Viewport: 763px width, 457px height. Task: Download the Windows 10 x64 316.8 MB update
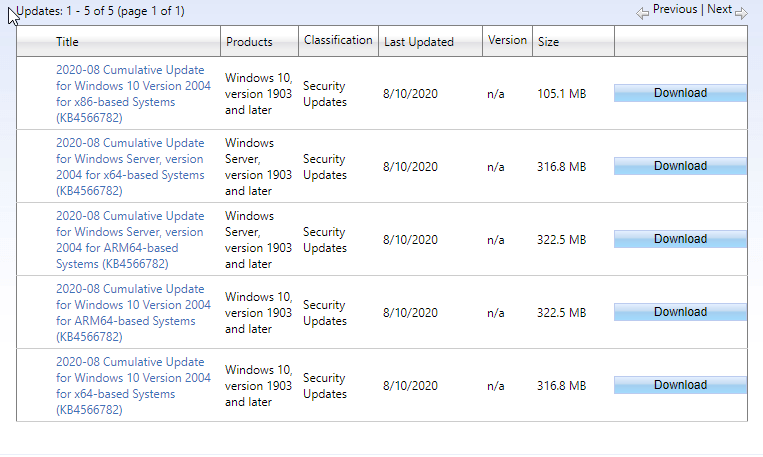point(680,386)
